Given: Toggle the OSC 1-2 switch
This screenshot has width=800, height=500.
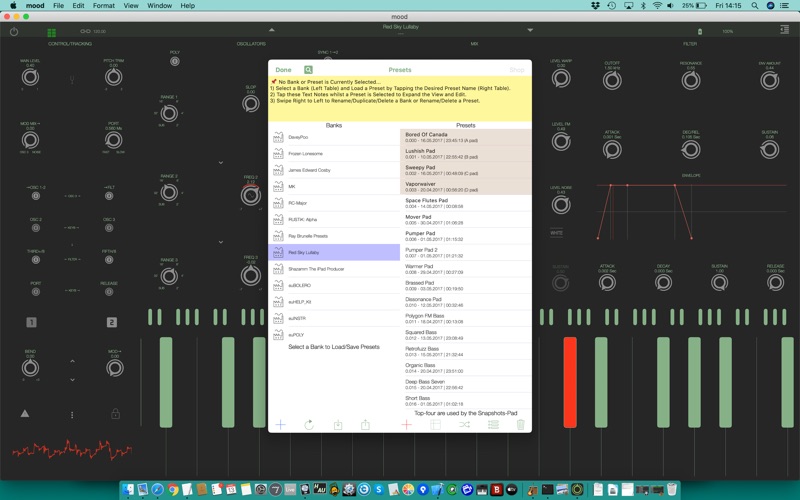Looking at the screenshot, I should point(36,196).
